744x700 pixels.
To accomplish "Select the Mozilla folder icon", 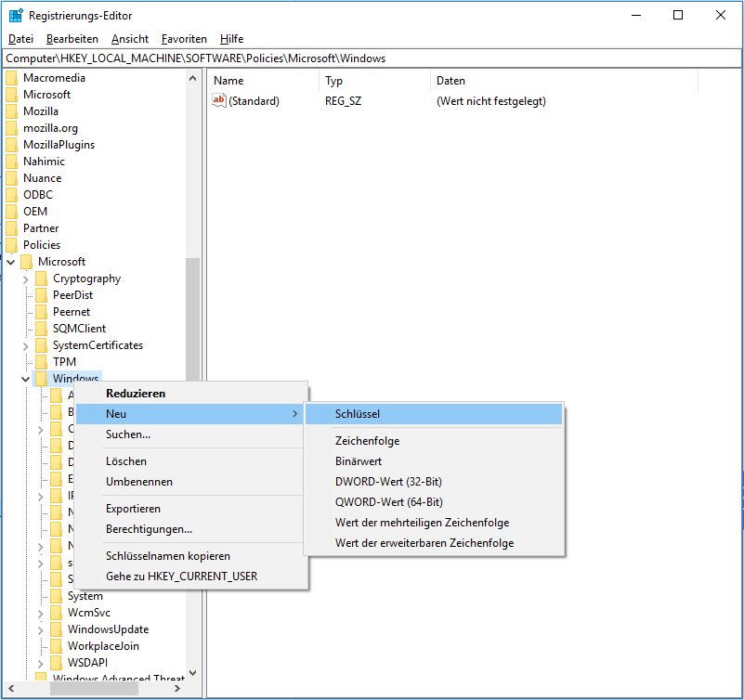I will (x=11, y=111).
